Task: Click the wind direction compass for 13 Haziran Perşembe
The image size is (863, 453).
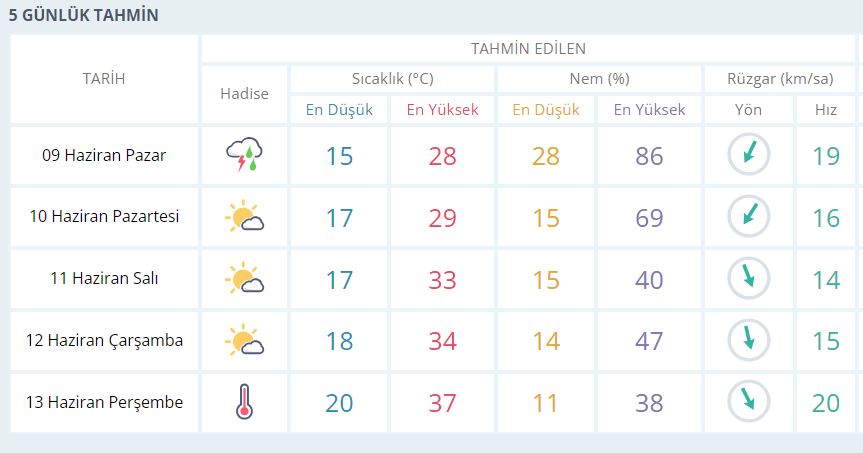Action: click(x=748, y=402)
